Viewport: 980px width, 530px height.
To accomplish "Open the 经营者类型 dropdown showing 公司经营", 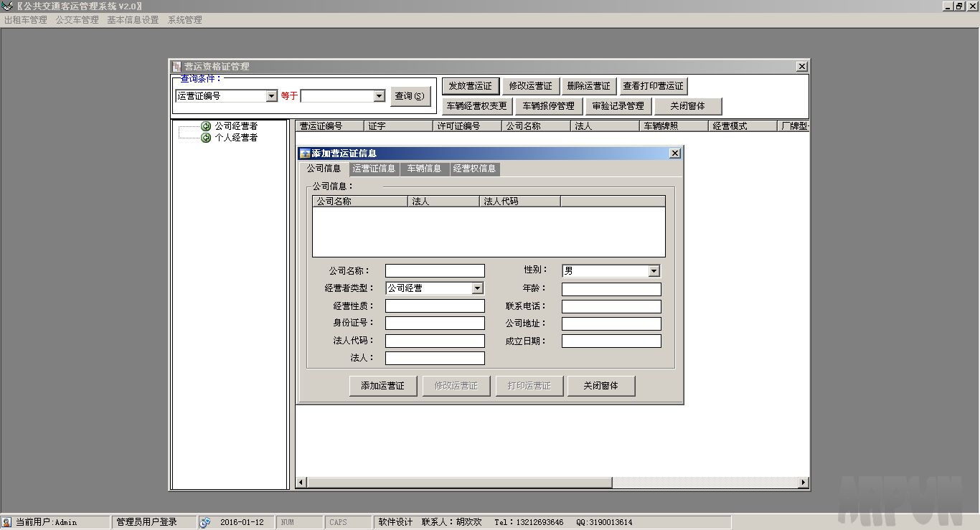I will 476,288.
